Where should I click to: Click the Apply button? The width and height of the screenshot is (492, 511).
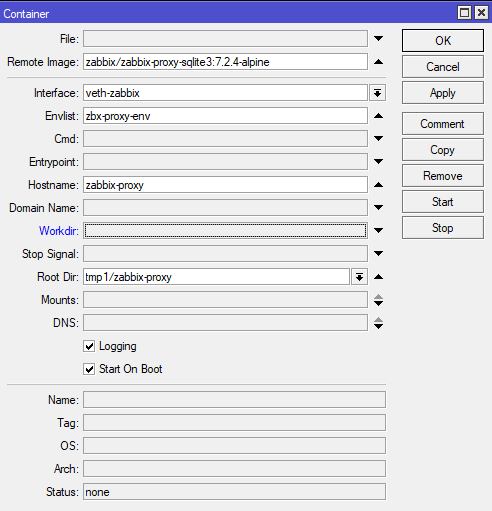443,93
